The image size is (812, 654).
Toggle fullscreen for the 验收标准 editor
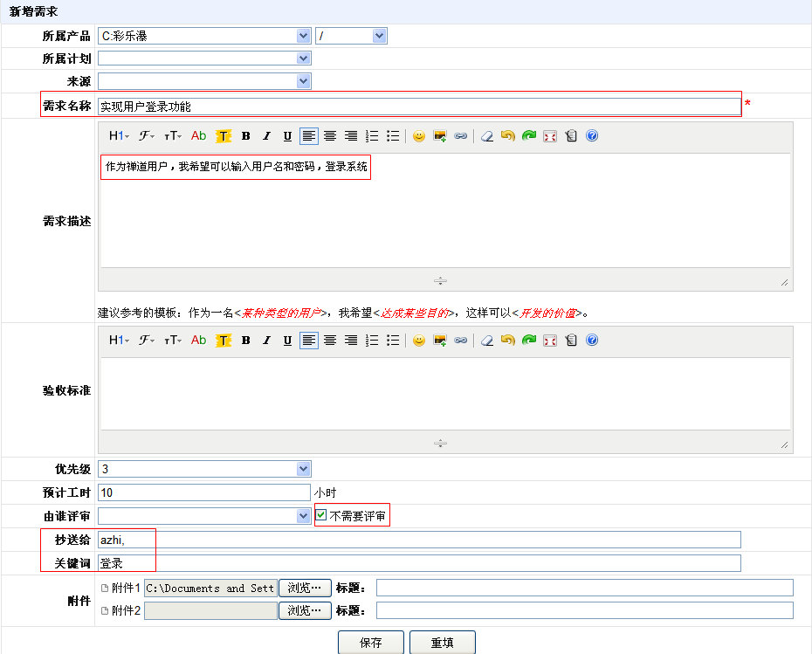coord(550,341)
